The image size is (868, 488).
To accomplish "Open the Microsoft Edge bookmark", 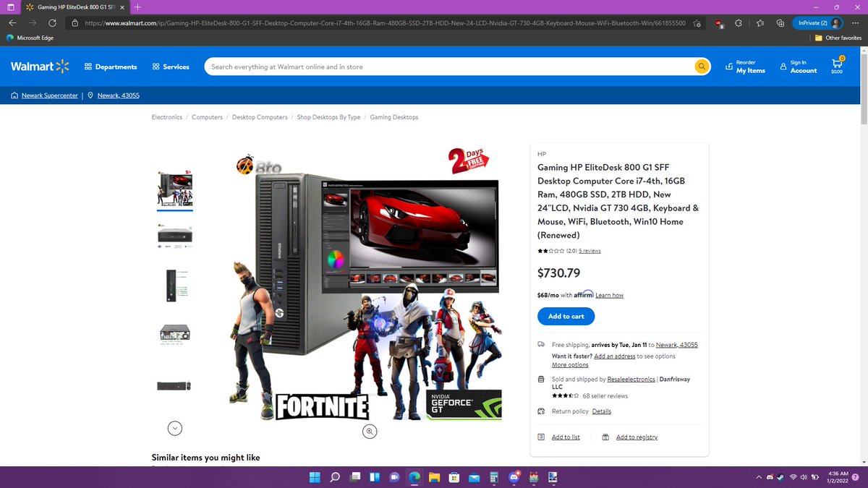I will (x=30, y=38).
